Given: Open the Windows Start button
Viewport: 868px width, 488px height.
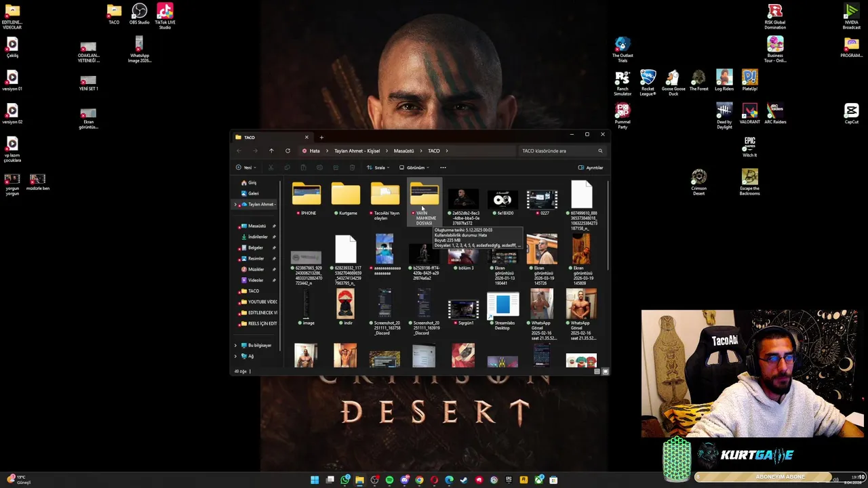Looking at the screenshot, I should tap(315, 480).
